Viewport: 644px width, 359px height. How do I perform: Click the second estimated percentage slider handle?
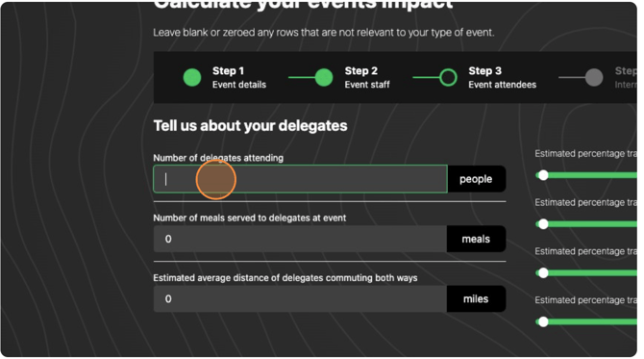click(x=543, y=224)
